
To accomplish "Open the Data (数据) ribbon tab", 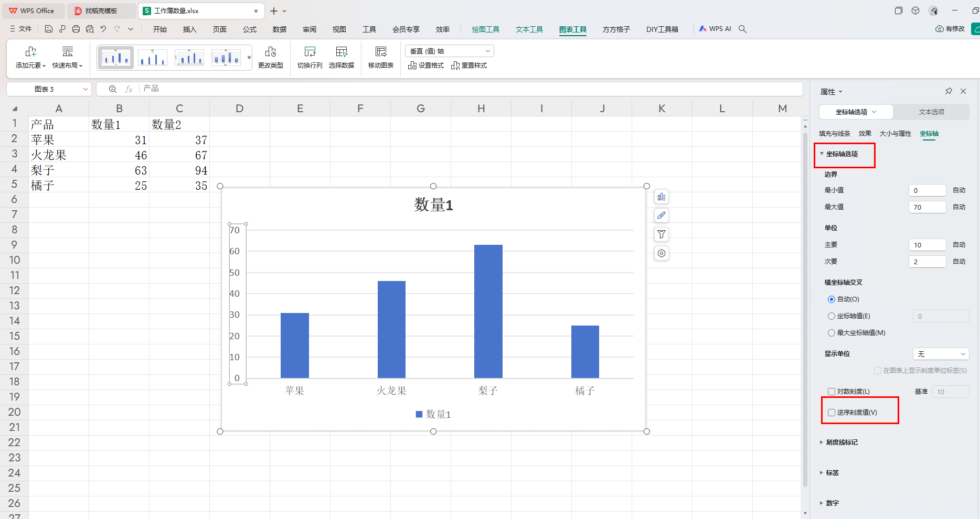I will point(280,29).
